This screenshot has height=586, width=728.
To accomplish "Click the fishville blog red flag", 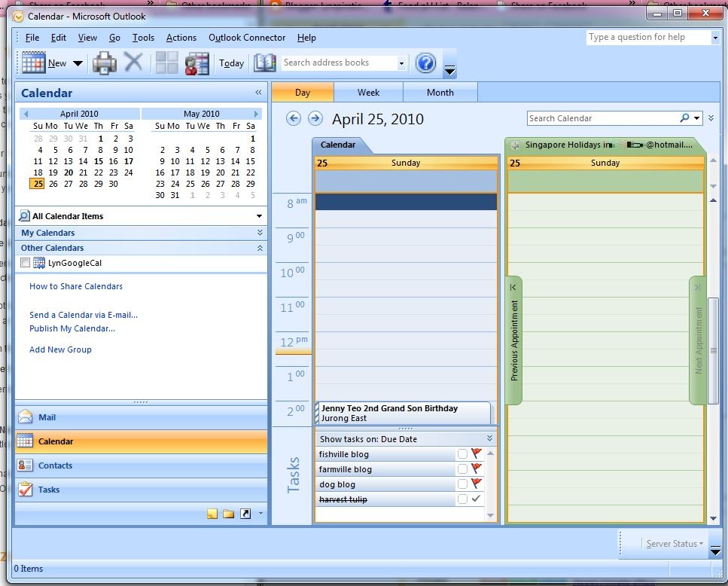I will pyautogui.click(x=477, y=453).
